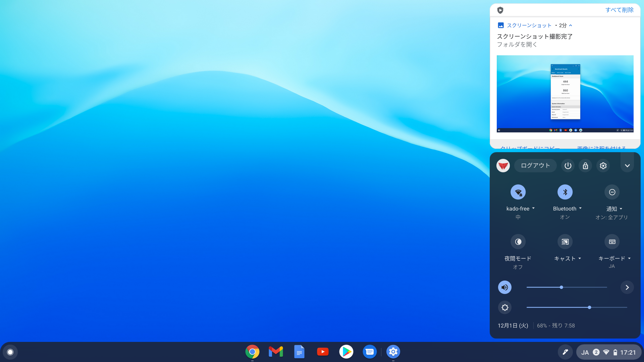Launch Gmail from the shelf
Screen dimensions: 644x362
tap(276, 352)
